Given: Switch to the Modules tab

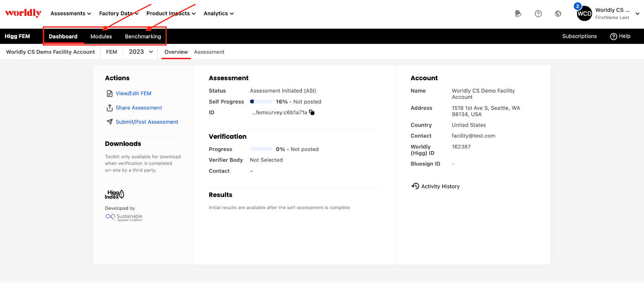Looking at the screenshot, I should click(101, 37).
